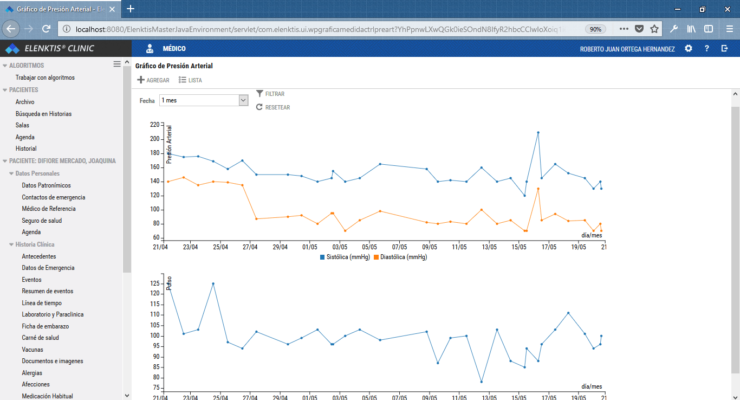Click the Agregar plus icon
This screenshot has width=740, height=400.
click(140, 79)
